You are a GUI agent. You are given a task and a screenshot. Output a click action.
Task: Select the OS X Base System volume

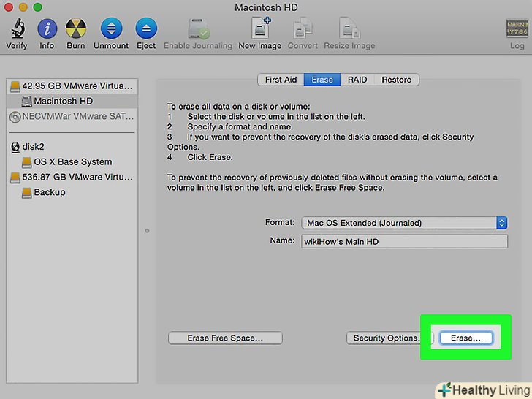(x=72, y=162)
